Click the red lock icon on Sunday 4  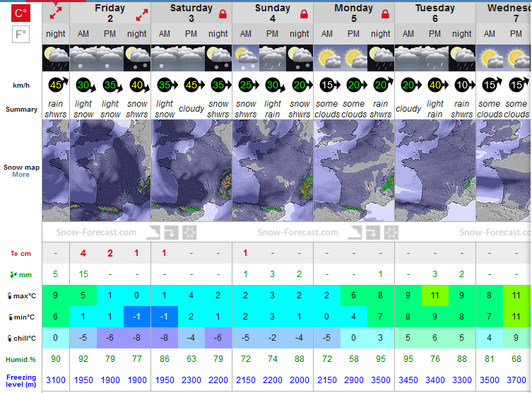(x=304, y=14)
